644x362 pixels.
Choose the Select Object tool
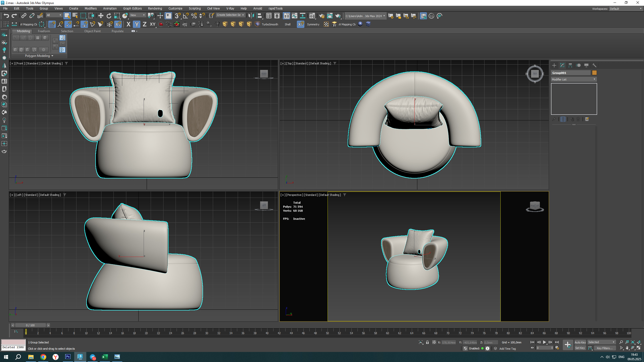click(x=67, y=16)
